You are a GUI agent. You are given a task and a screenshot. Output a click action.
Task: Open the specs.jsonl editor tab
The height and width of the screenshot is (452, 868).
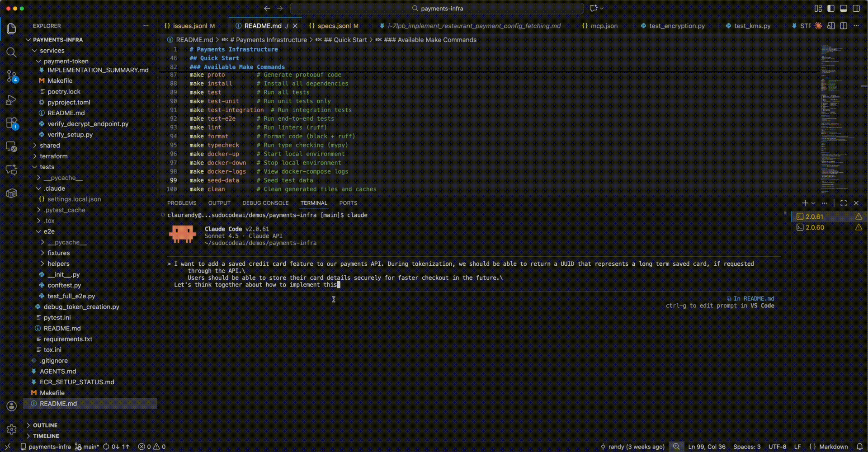(334, 26)
